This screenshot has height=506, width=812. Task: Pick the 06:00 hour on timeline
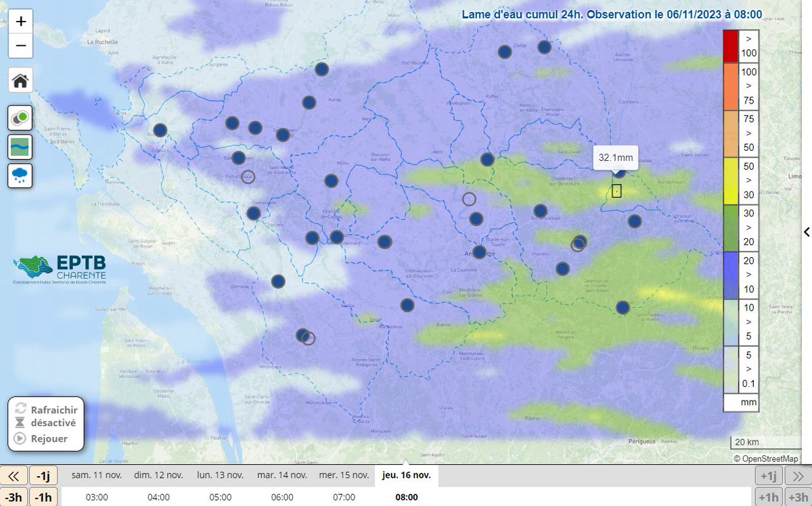click(282, 497)
